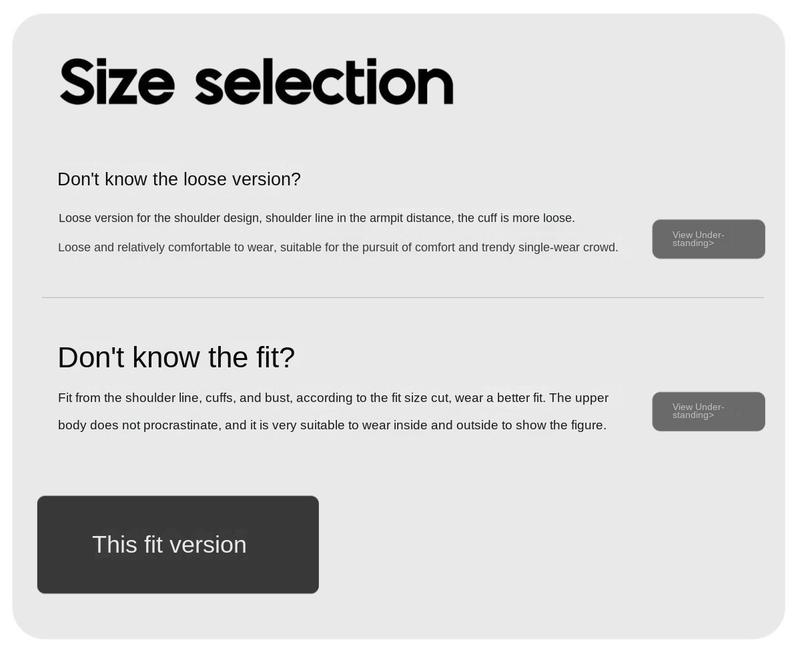Click the word "selection" in the title
The image size is (800, 648).
pyautogui.click(x=324, y=82)
